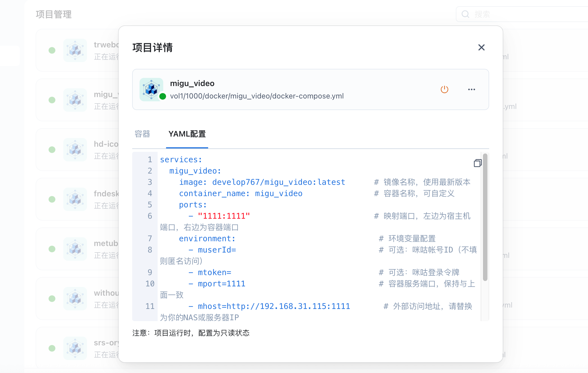The width and height of the screenshot is (588, 373).
Task: Click the green running indicator on migu_video
Action: pyautogui.click(x=163, y=96)
